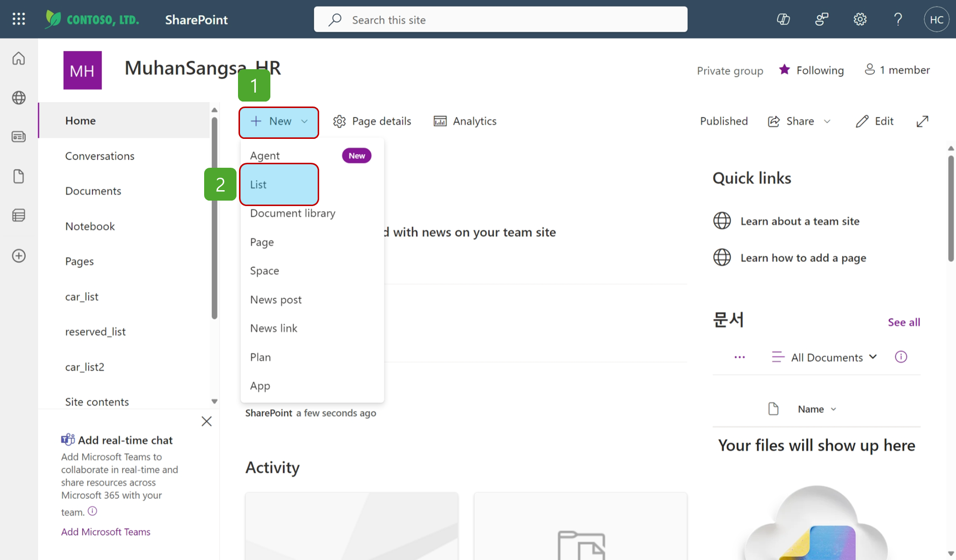Image resolution: width=956 pixels, height=560 pixels.
Task: Open Home in site navigation
Action: (x=124, y=120)
